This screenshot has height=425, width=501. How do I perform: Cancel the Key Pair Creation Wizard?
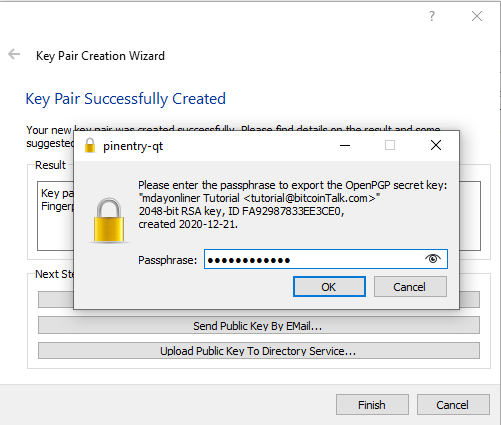click(453, 405)
